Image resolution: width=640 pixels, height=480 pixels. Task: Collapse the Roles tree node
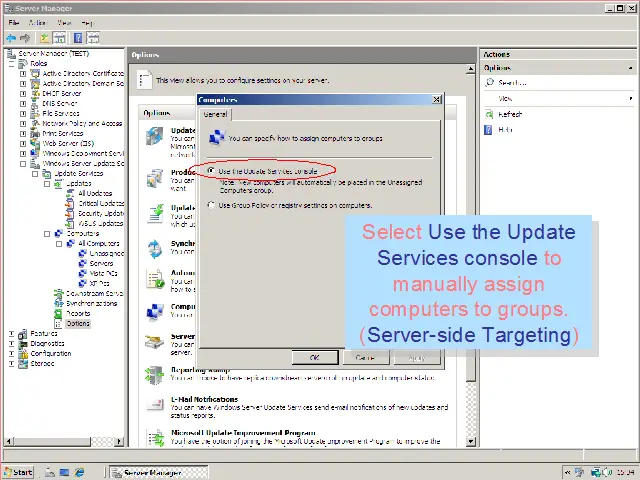click(x=11, y=64)
